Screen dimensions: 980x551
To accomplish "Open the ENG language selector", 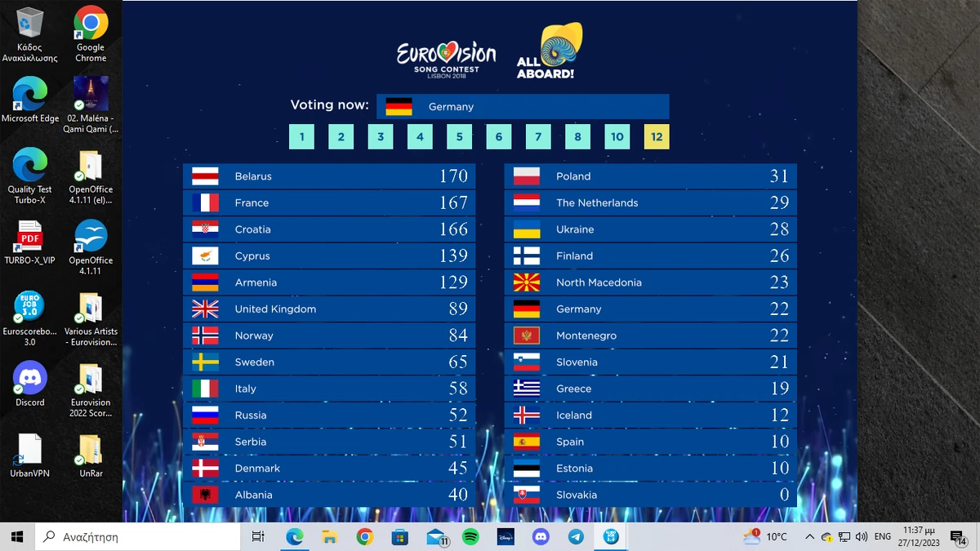I will [882, 537].
